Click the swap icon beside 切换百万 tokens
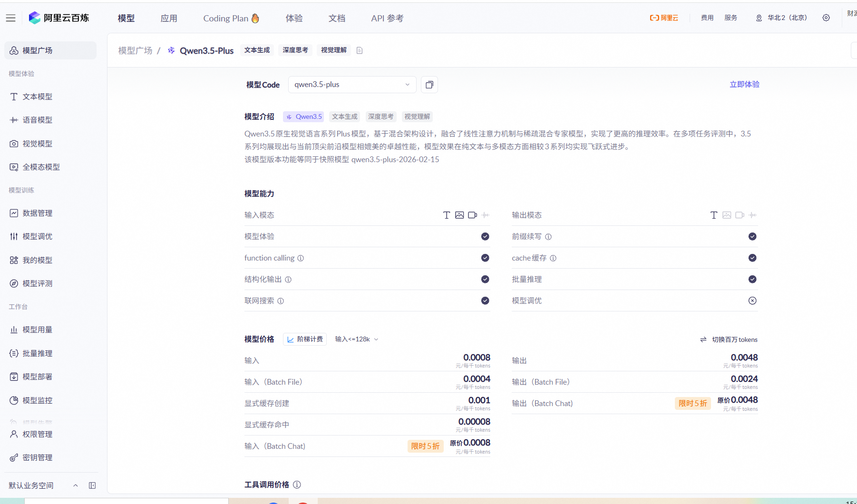857x504 pixels. pyautogui.click(x=703, y=339)
